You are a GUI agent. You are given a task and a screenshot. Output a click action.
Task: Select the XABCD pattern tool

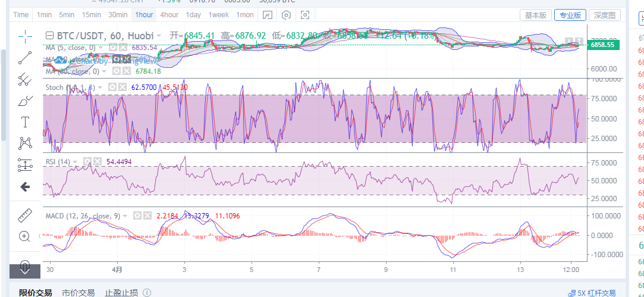click(25, 143)
